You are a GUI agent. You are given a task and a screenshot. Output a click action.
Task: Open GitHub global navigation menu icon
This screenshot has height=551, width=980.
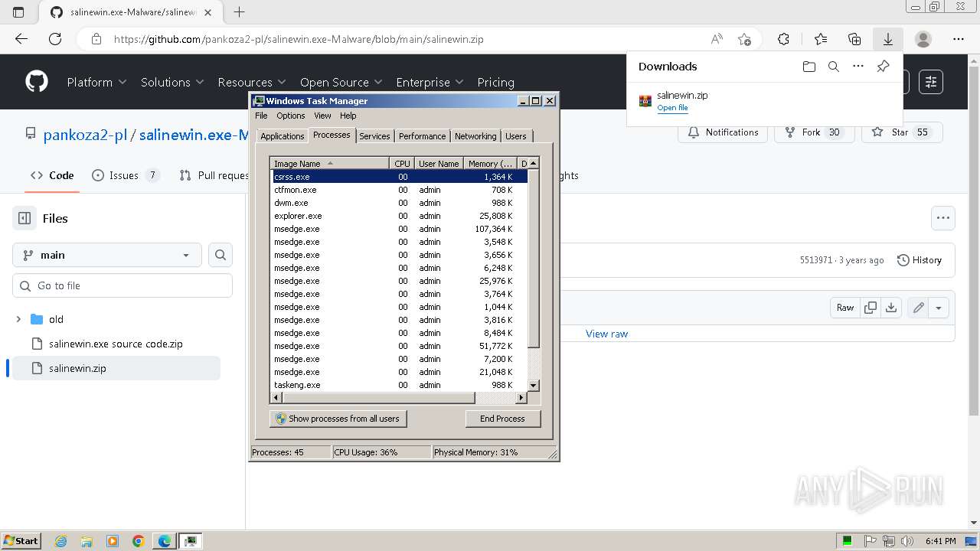click(x=931, y=82)
